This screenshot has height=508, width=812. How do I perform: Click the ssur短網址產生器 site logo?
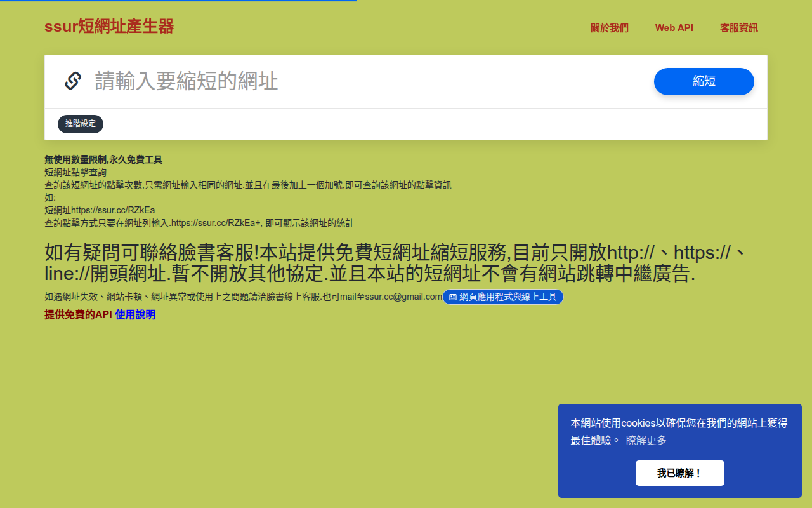[x=109, y=27]
